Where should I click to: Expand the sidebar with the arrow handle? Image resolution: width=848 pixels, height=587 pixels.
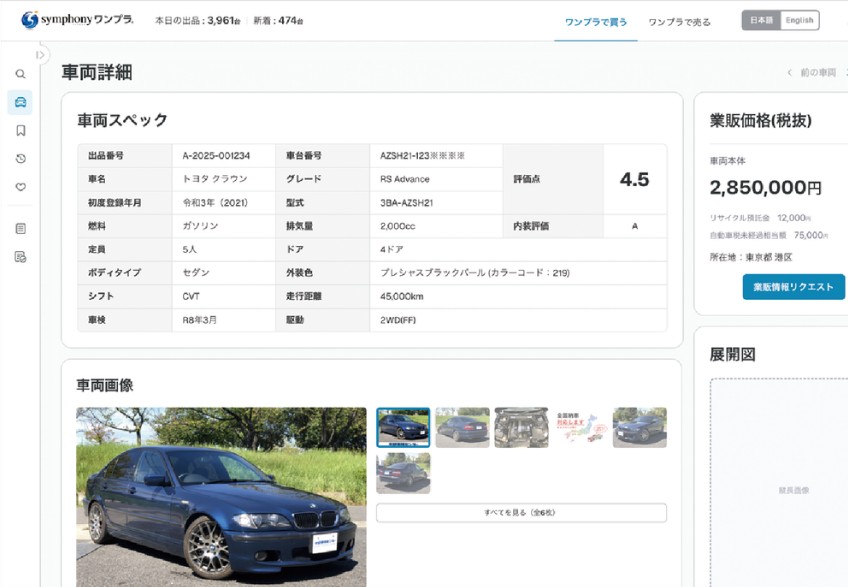[x=41, y=55]
